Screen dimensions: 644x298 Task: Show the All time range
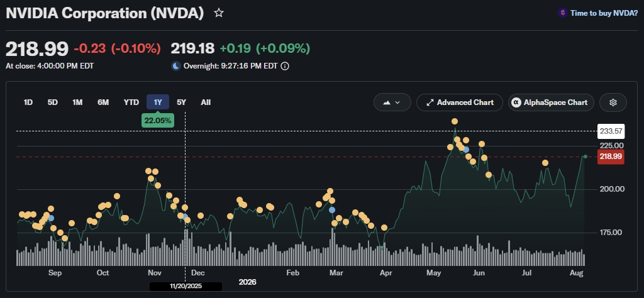tap(206, 102)
